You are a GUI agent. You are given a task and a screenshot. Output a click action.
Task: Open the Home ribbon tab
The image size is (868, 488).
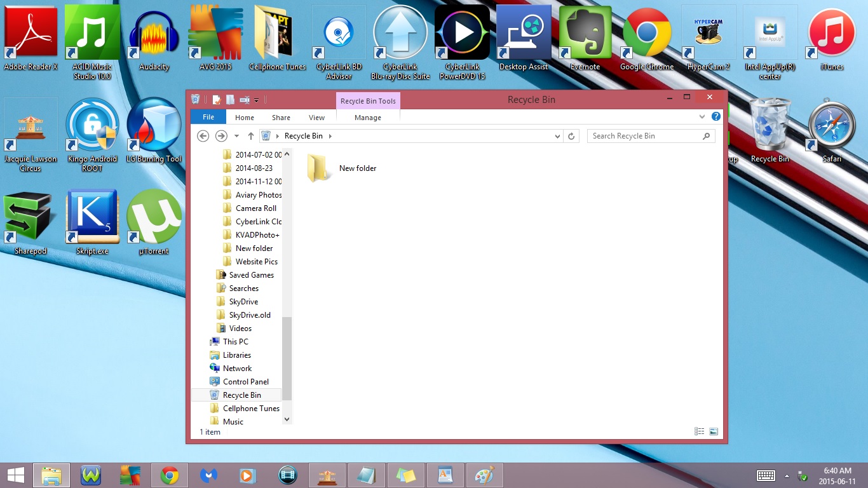click(245, 118)
